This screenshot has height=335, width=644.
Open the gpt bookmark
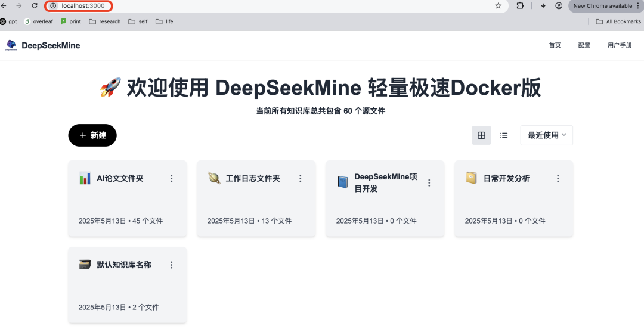coord(8,21)
